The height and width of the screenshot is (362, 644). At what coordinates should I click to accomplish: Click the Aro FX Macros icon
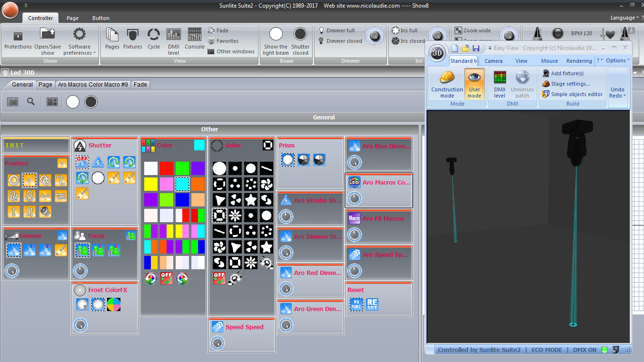coord(355,218)
